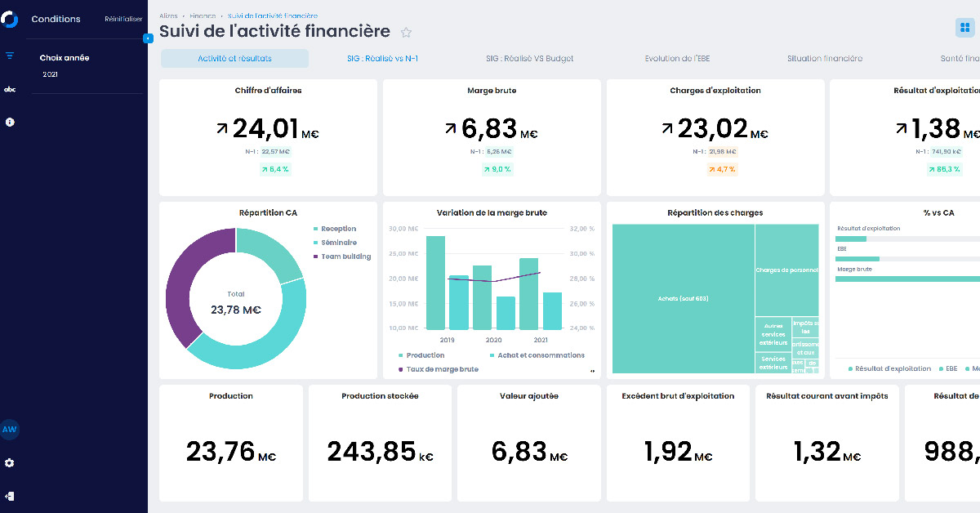Viewport: 980px width, 513px height.
Task: Open the Finance breadcrumb link
Action: click(202, 16)
